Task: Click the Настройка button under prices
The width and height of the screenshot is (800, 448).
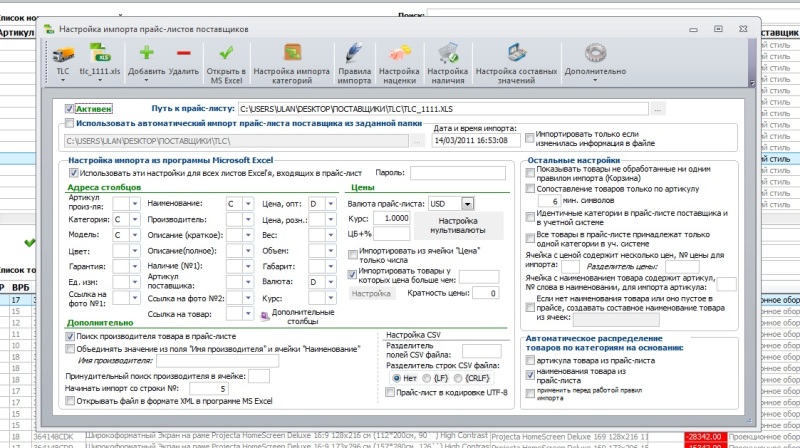Action: pos(371,293)
